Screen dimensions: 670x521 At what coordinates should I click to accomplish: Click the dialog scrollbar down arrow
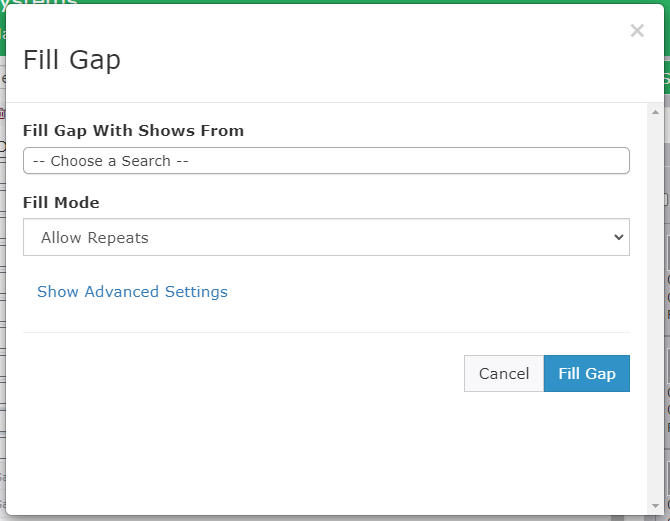(655, 506)
